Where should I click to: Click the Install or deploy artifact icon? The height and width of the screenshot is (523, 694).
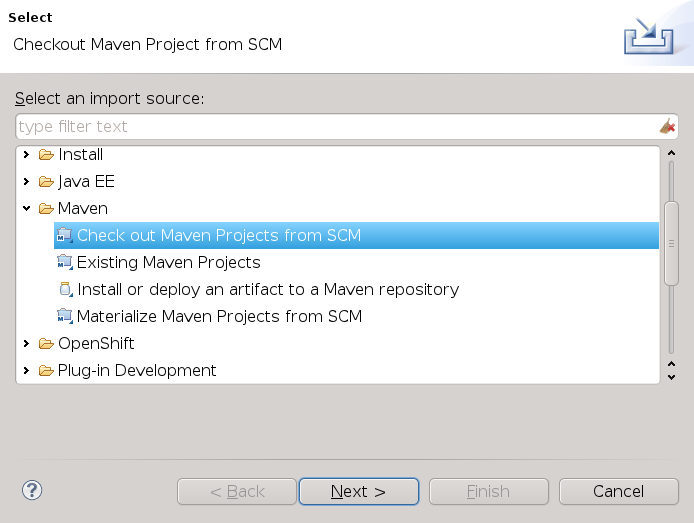(65, 290)
